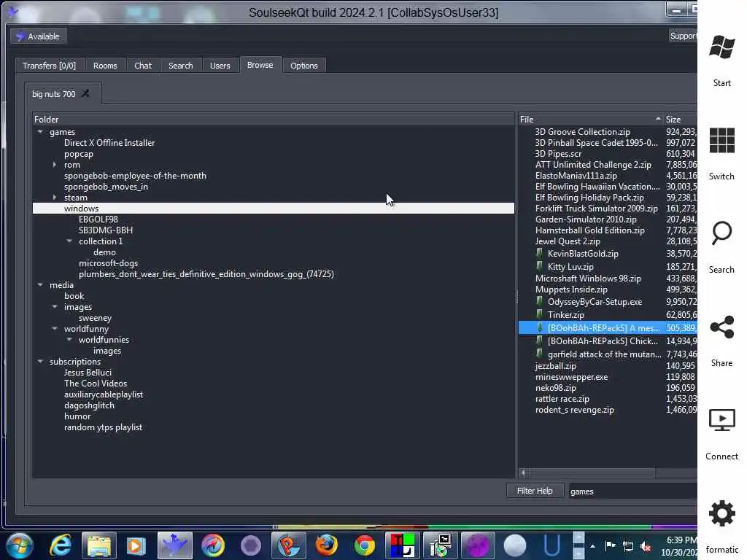The width and height of the screenshot is (747, 560).
Task: Open the Users tab
Action: [220, 65]
